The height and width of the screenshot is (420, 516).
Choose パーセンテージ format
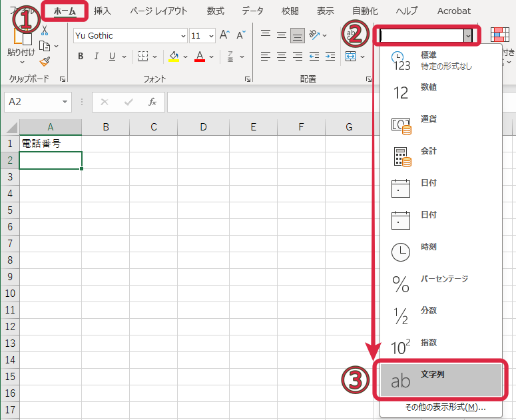(441, 284)
